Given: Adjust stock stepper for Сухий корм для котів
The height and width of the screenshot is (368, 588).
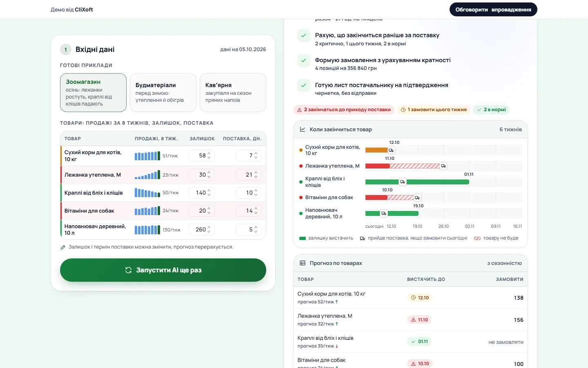Looking at the screenshot, I should pos(209,155).
